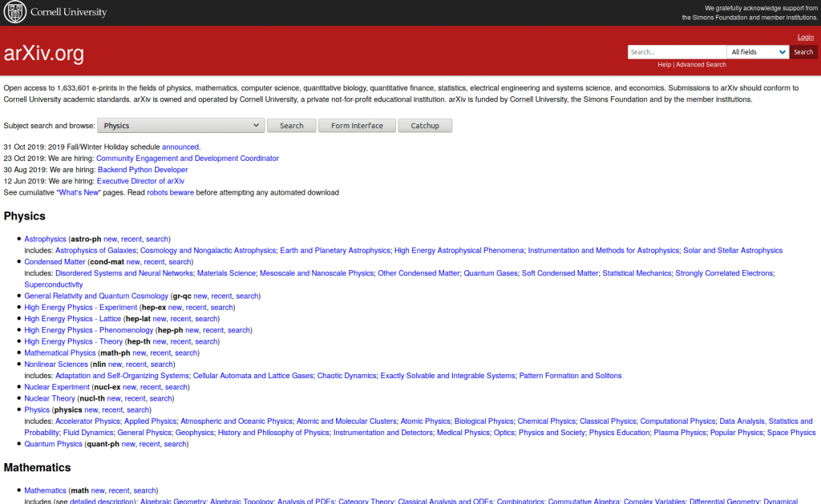Viewport: 821px width, 504px height.
Task: Open Solar and Stellar Astrophysics link
Action: tap(733, 251)
